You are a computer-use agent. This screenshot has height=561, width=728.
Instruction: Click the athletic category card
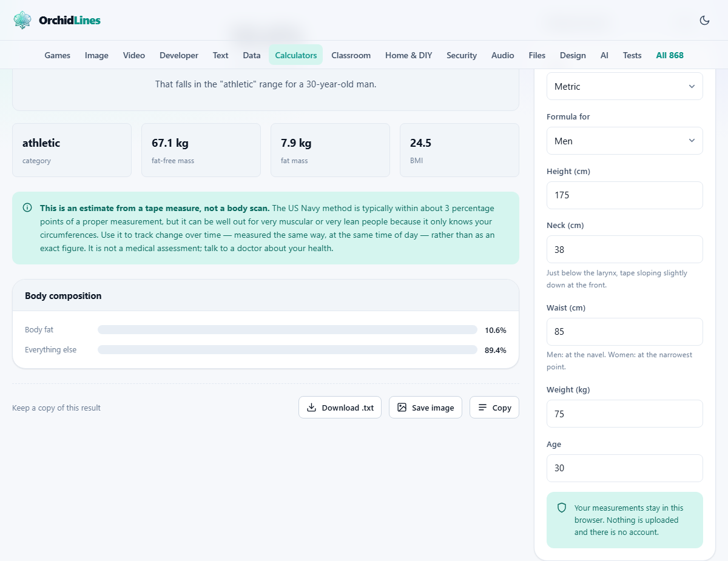coord(72,150)
